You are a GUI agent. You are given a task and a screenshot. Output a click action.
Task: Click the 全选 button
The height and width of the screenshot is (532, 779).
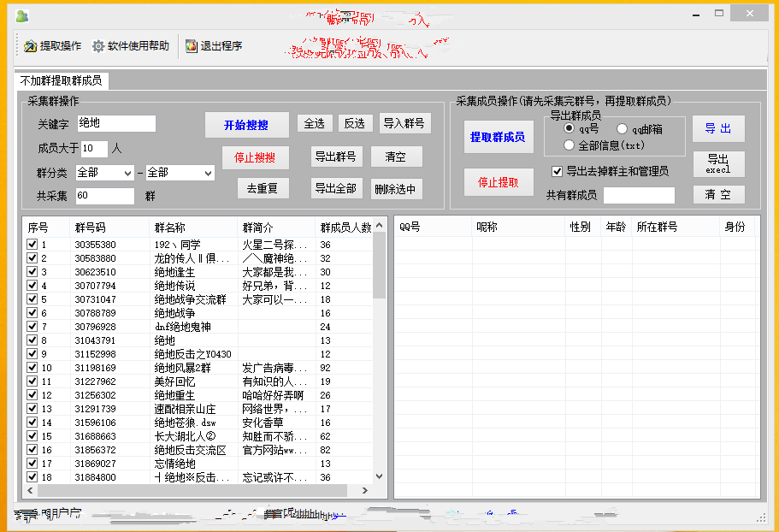click(315, 123)
